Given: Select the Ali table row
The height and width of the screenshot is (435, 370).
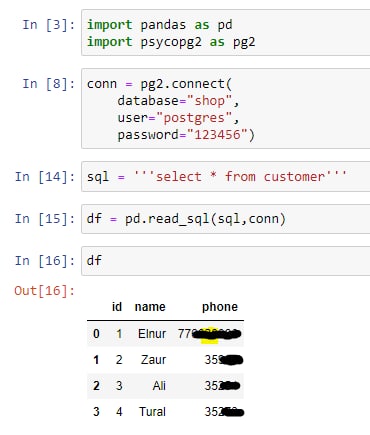Looking at the screenshot, I should point(165,386).
